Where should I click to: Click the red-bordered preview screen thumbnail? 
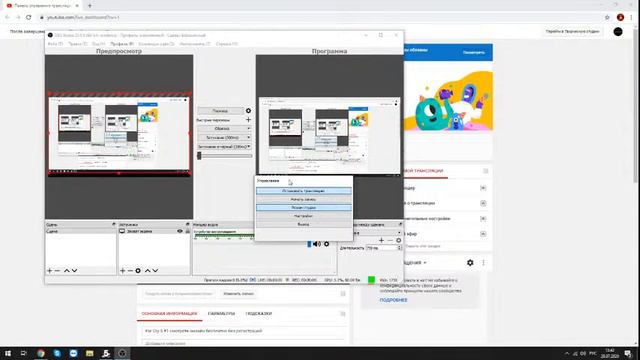tap(119, 134)
